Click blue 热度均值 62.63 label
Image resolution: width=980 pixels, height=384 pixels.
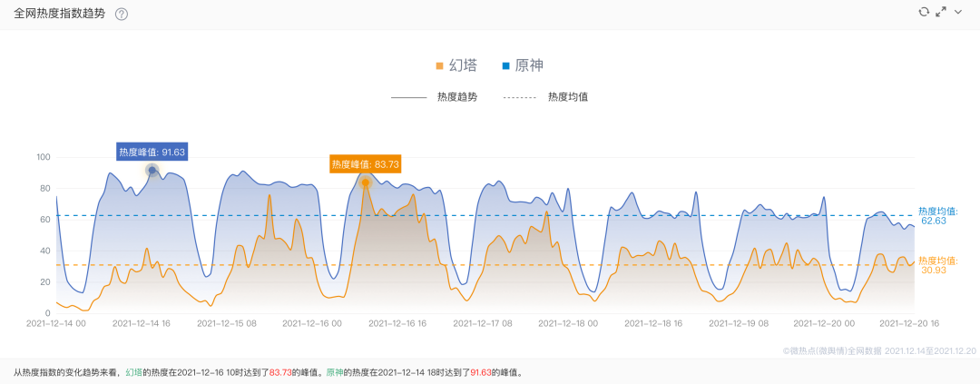tap(937, 215)
